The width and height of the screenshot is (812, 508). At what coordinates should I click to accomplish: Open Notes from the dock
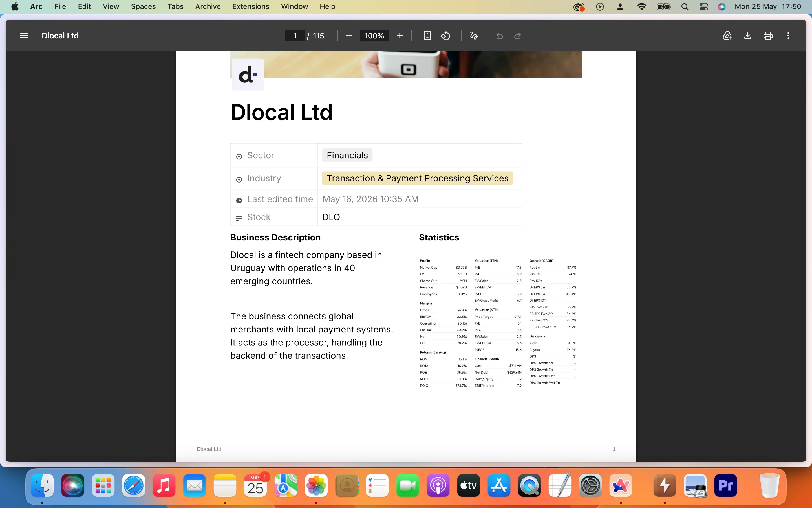tap(225, 485)
